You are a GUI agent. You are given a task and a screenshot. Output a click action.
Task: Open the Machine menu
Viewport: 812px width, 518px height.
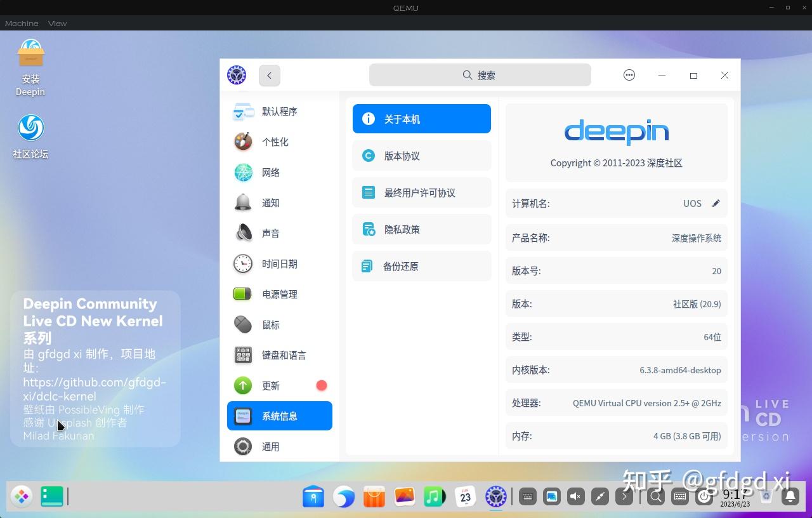point(21,23)
